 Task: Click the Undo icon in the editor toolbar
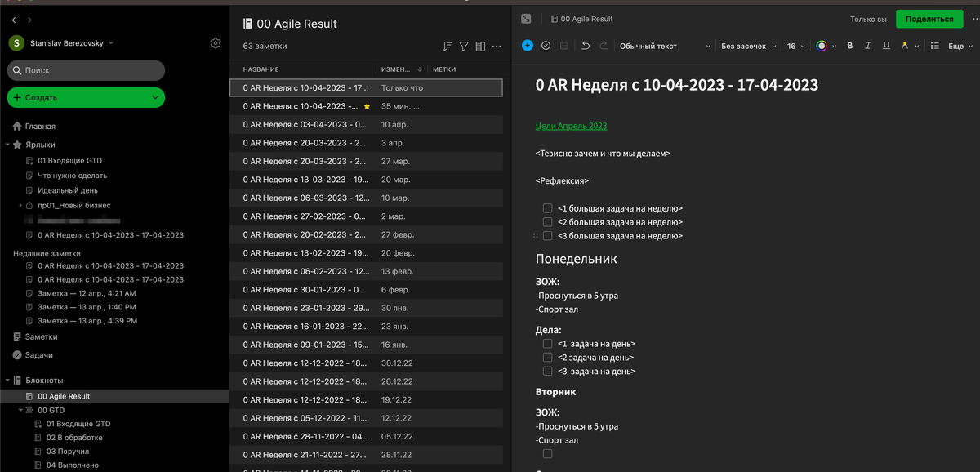click(586, 46)
